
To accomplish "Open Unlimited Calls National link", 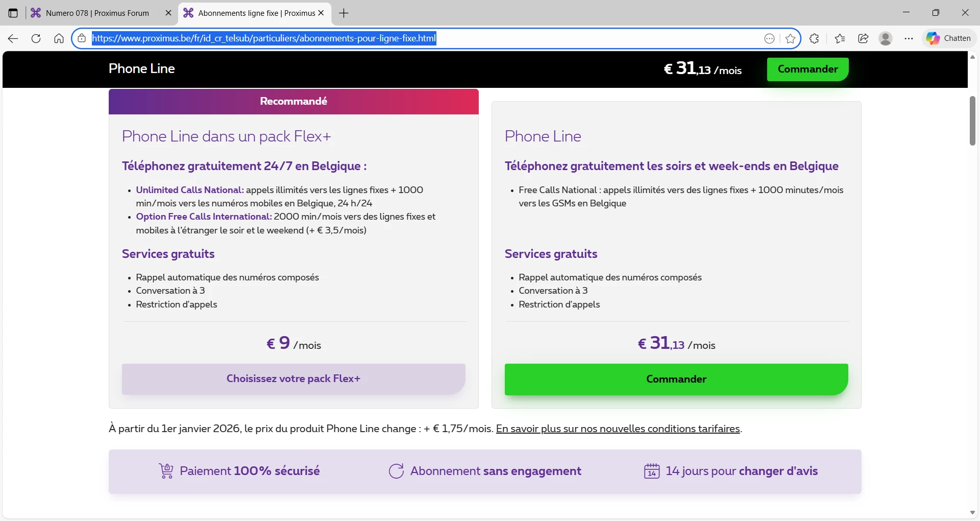I will pyautogui.click(x=190, y=190).
